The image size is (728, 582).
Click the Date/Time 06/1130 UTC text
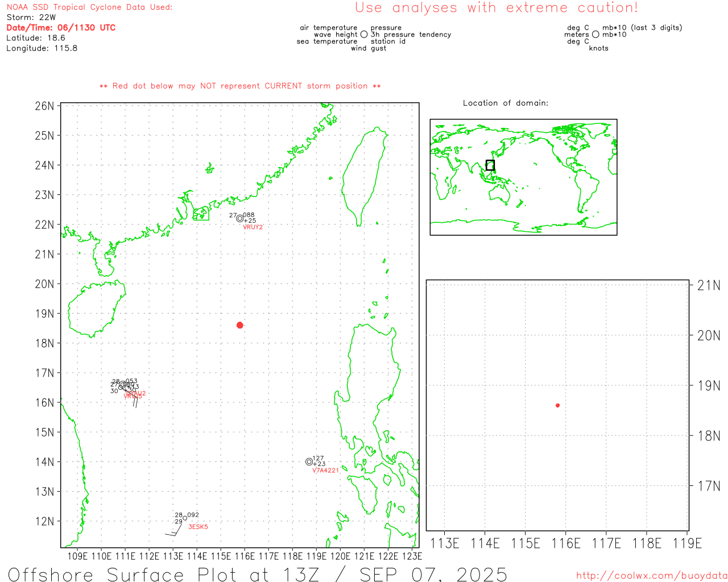[x=61, y=27]
